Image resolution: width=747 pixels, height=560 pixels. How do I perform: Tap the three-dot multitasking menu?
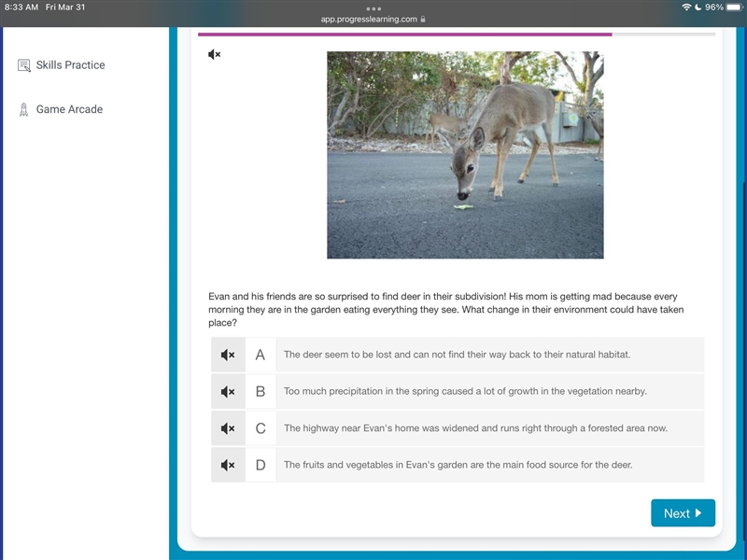coord(373,8)
